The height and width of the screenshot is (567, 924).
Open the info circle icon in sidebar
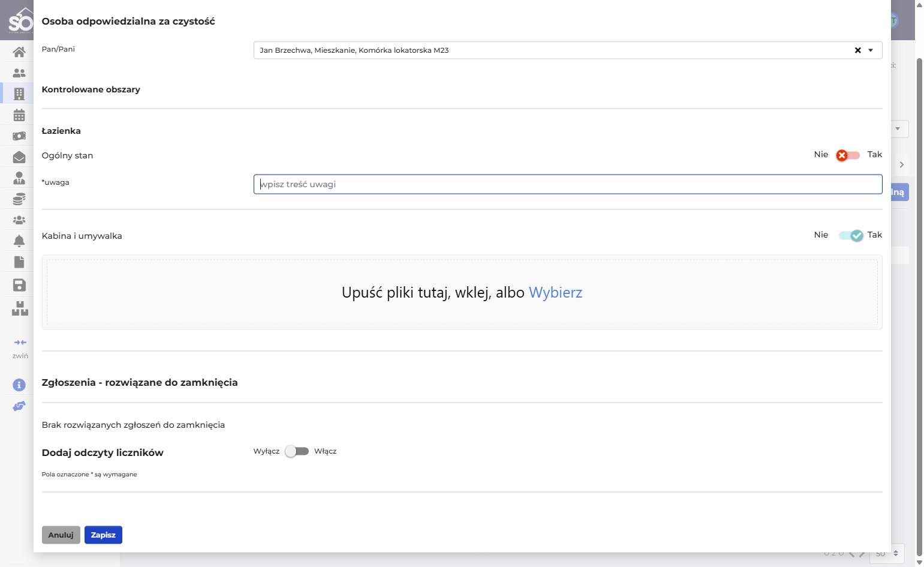19,385
